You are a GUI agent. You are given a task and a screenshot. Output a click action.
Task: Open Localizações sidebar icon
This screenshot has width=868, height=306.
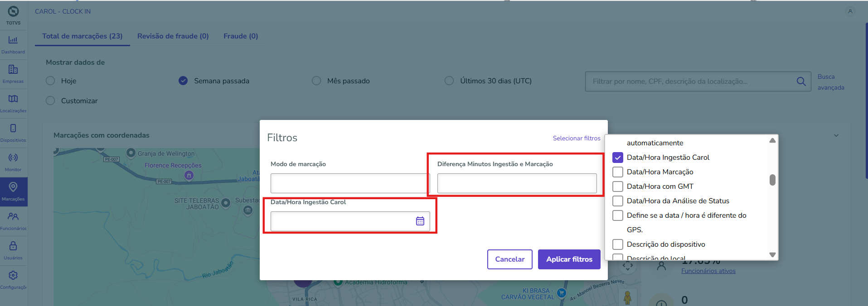(13, 103)
